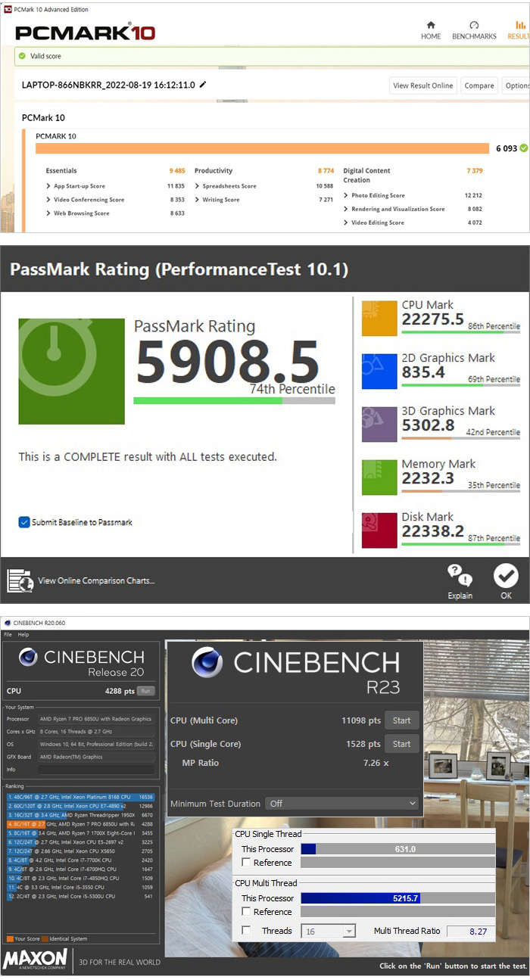Click the PassMark green stopwatch icon
The image size is (530, 980).
click(71, 372)
